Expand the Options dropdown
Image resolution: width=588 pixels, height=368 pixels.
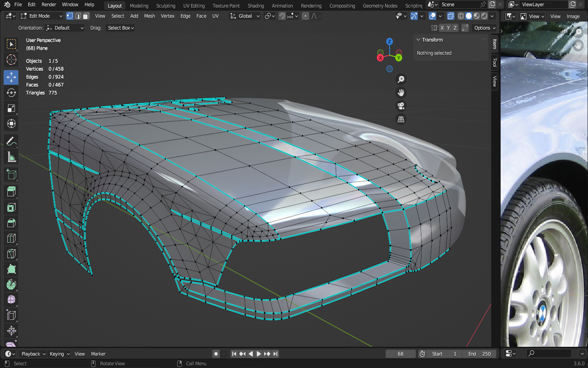485,28
